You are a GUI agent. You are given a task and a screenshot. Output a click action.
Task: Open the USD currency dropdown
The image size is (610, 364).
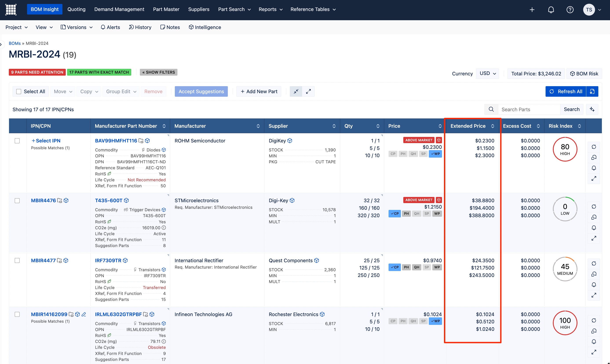pos(487,73)
